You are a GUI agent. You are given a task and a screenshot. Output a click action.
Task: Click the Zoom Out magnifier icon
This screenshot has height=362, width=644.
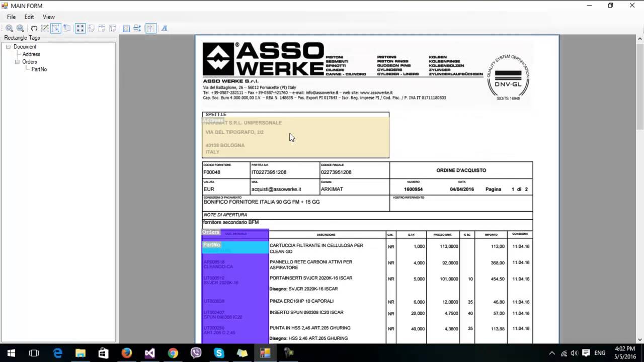[x=20, y=29]
